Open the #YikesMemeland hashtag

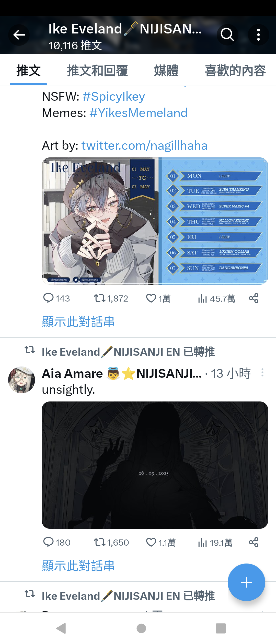point(139,113)
